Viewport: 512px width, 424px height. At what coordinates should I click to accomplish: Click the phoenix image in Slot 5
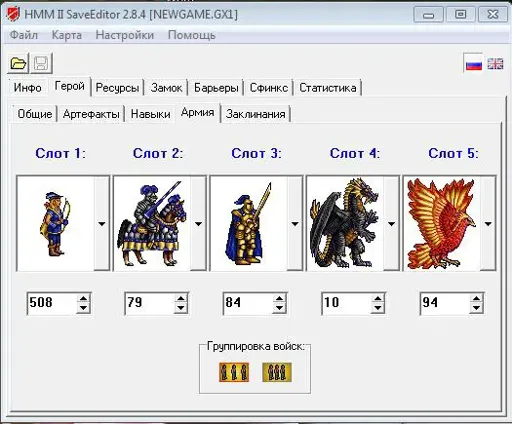click(441, 223)
